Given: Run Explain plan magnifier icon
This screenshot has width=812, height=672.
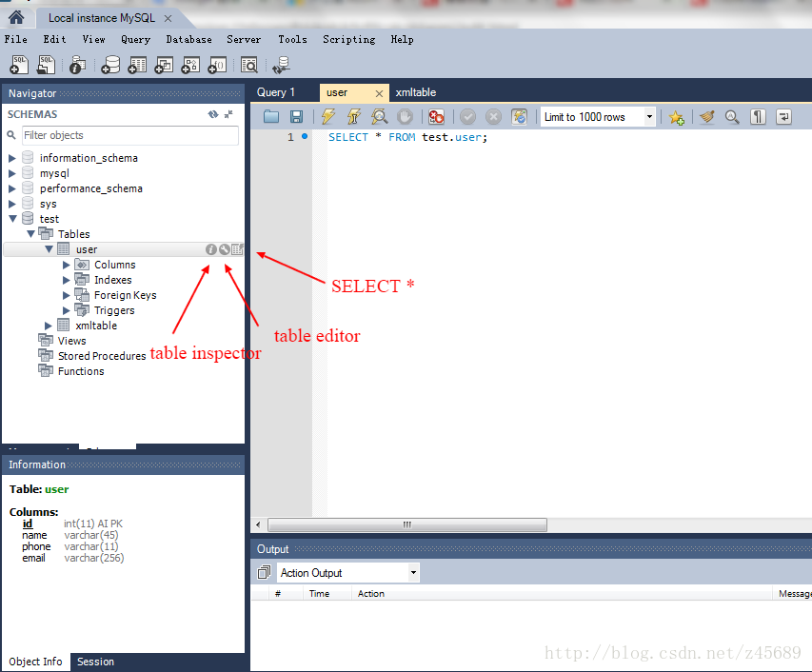Looking at the screenshot, I should 380,116.
